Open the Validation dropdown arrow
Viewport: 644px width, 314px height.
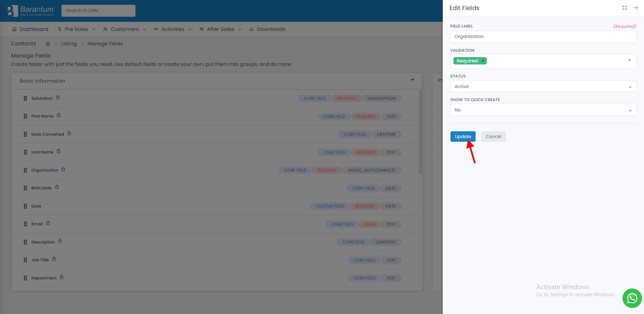[x=630, y=60]
